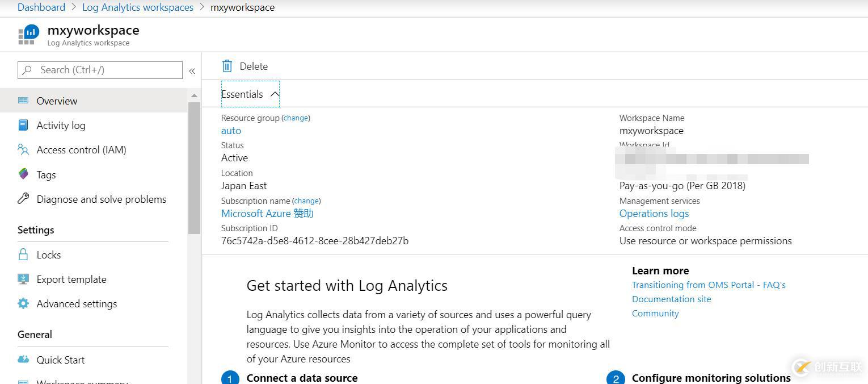The width and height of the screenshot is (868, 384).
Task: Open the auto resource group
Action: pos(231,130)
